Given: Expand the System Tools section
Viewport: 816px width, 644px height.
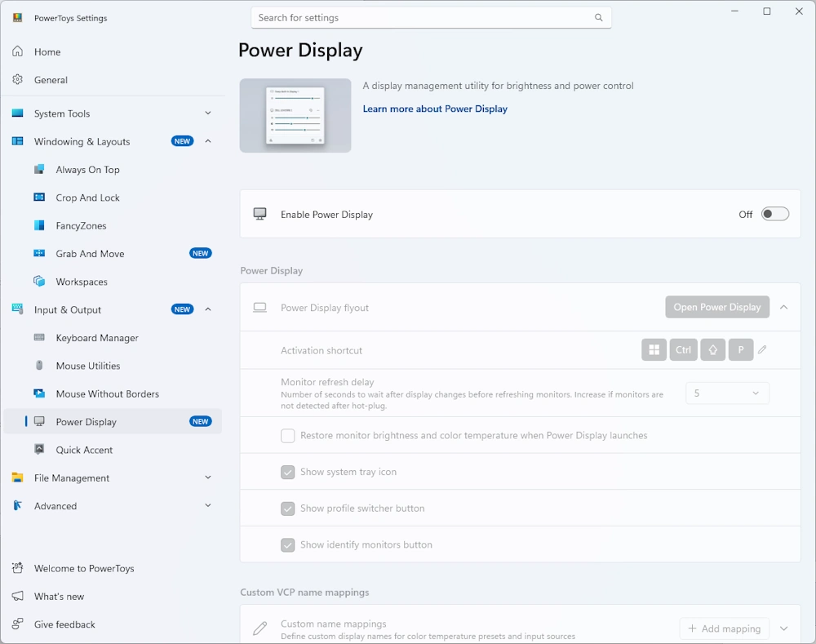Looking at the screenshot, I should pyautogui.click(x=207, y=113).
